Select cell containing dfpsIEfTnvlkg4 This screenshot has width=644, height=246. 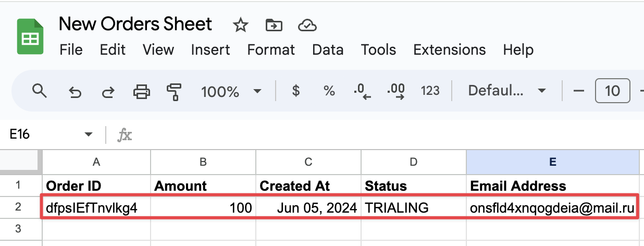point(96,208)
